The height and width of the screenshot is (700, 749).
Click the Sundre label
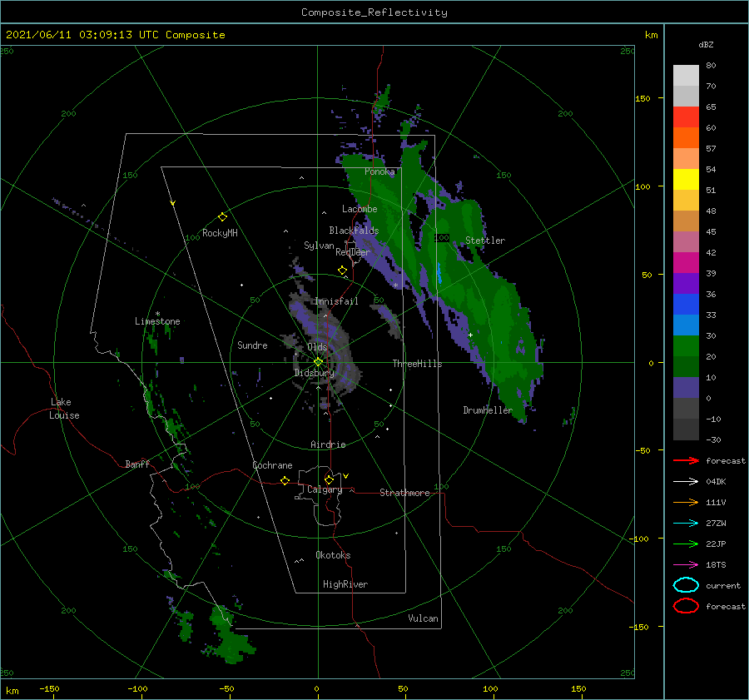(252, 345)
